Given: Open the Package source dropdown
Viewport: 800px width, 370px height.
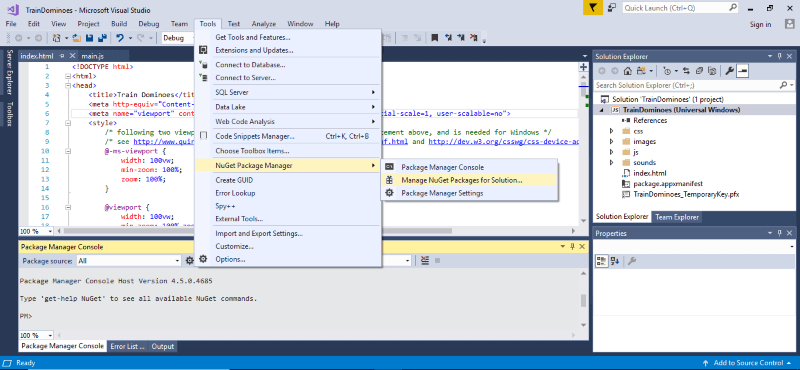Looking at the screenshot, I should 129,260.
